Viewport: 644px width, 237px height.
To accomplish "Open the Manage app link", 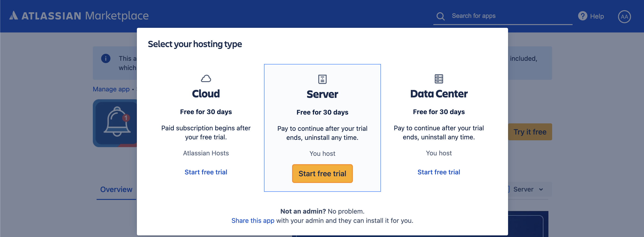I will coord(111,89).
